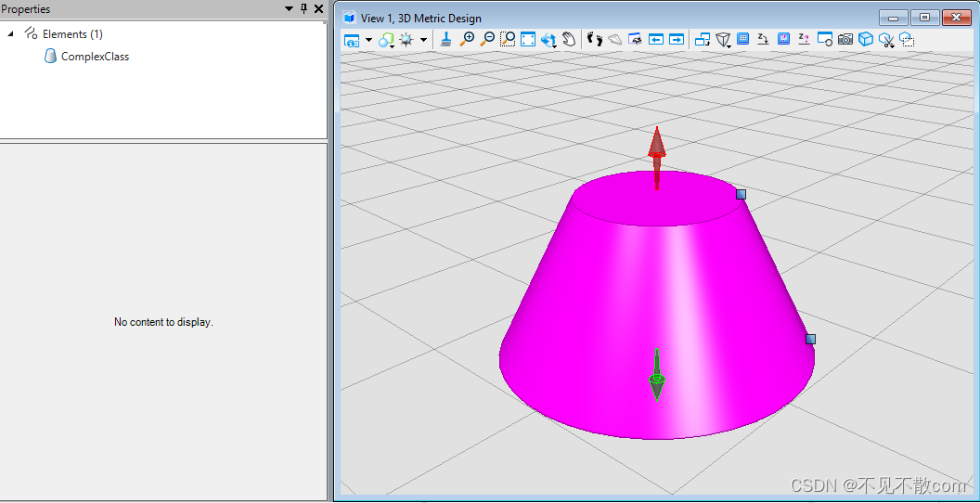Viewport: 980px width, 503px height.
Task: Open the Properties panel options dropdown arrow
Action: [289, 8]
